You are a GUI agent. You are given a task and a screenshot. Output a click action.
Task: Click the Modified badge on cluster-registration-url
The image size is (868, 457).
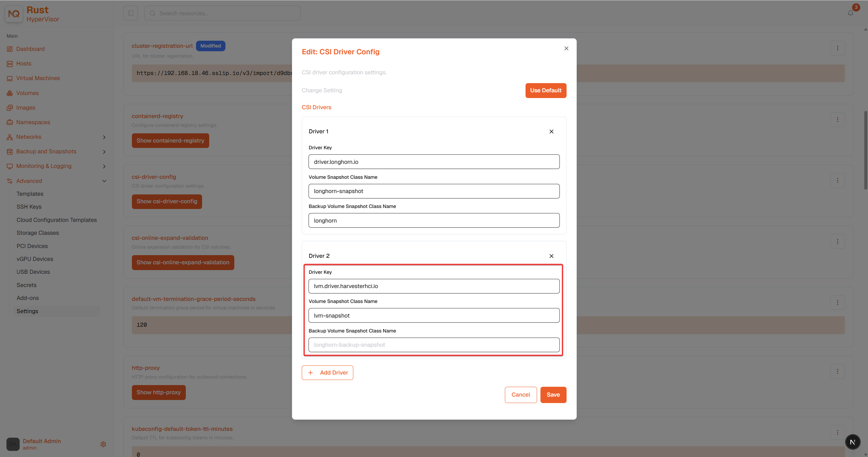211,46
